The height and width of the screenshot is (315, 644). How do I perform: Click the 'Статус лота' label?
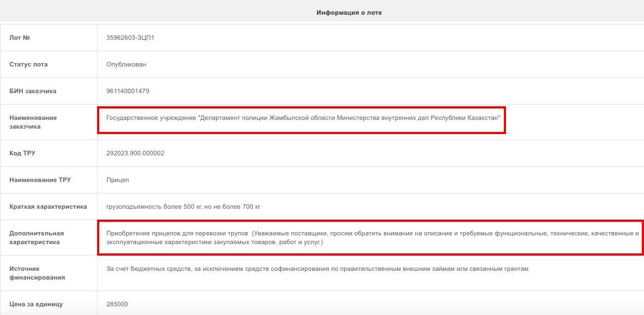pos(28,64)
